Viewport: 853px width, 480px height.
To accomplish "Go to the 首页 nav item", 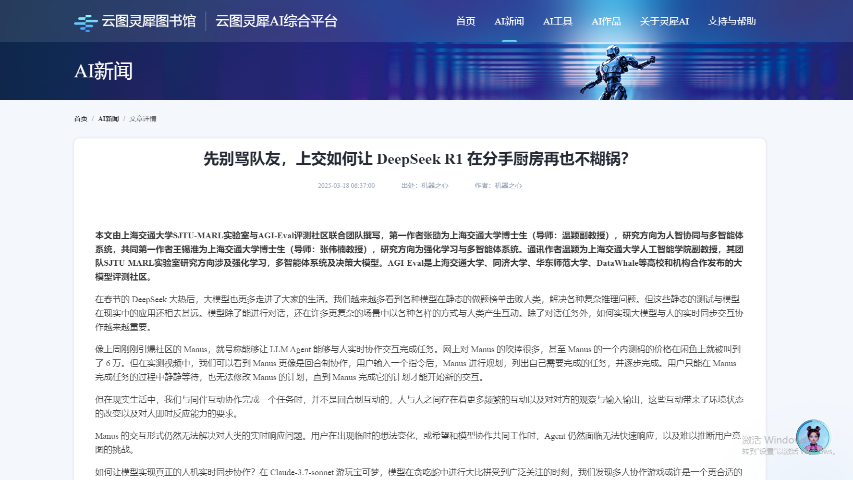I will (465, 21).
